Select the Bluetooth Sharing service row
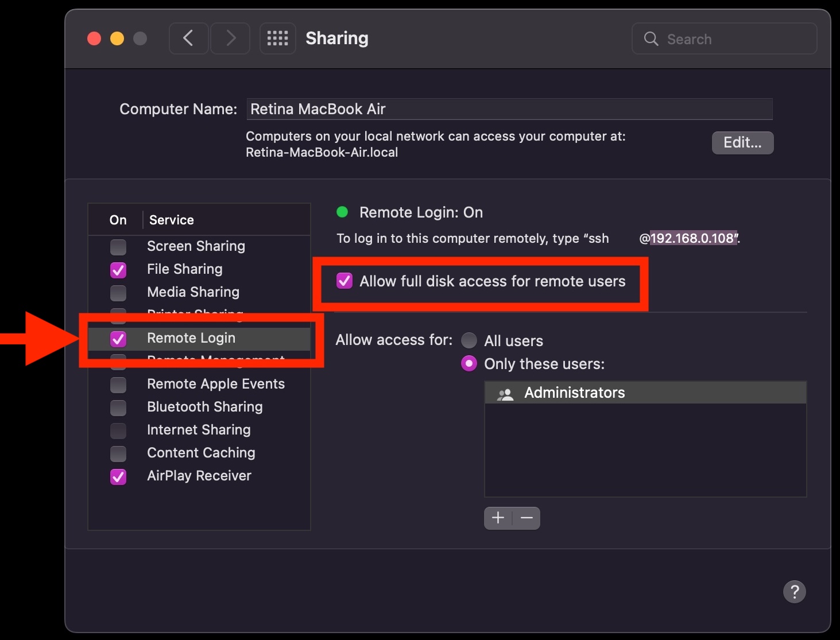 coord(199,407)
